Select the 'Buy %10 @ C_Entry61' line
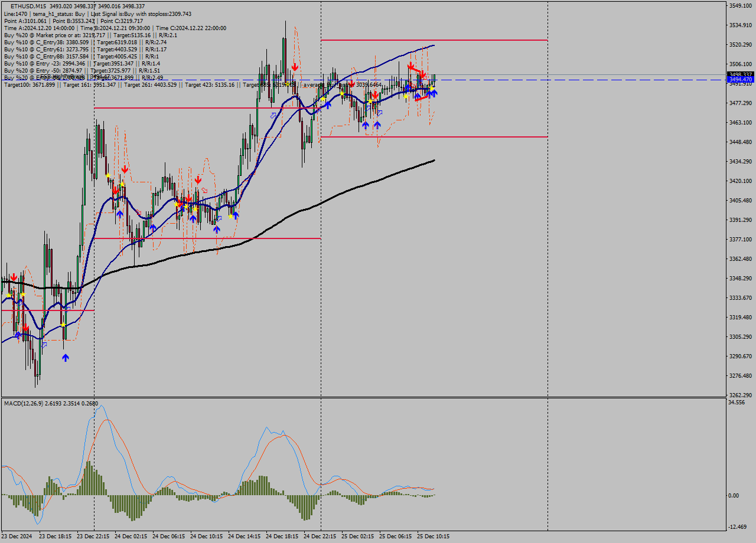756x543 pixels. [85, 49]
